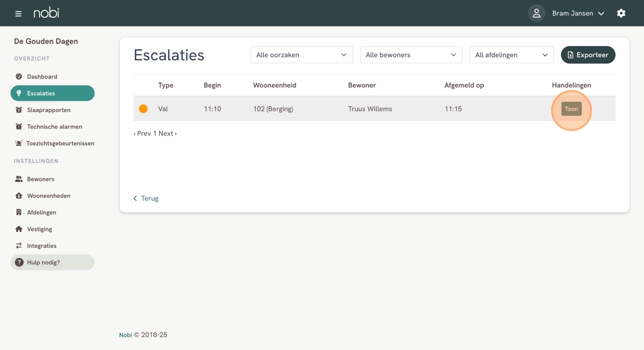
Task: Click the orange status dot for Val
Action: [x=143, y=109]
